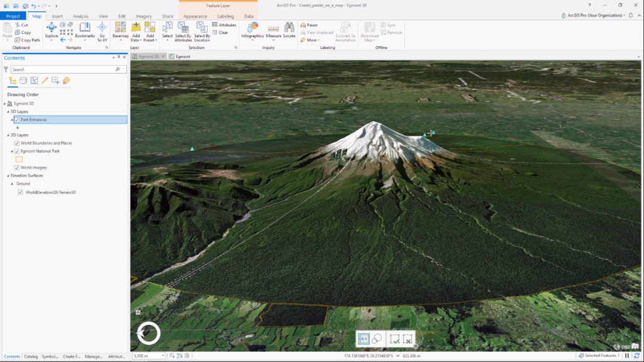The image size is (644, 362).
Task: Click the Select By Location tool
Action: (203, 31)
